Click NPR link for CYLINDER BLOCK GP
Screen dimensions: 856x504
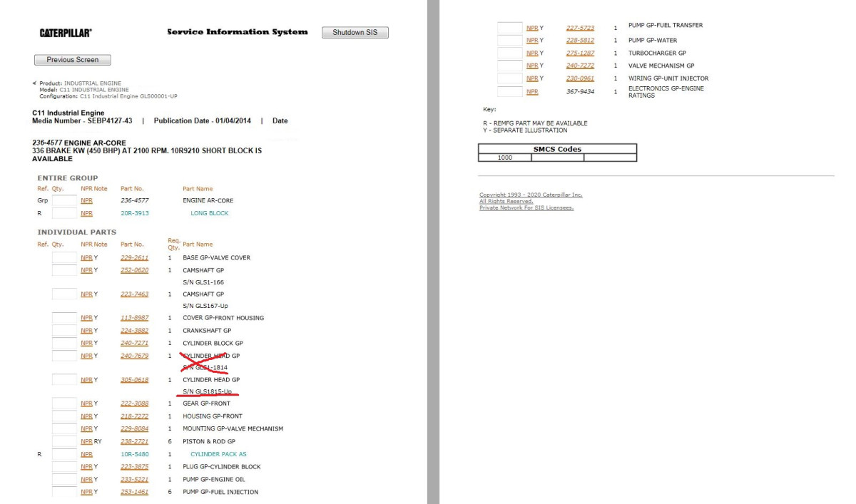click(86, 343)
